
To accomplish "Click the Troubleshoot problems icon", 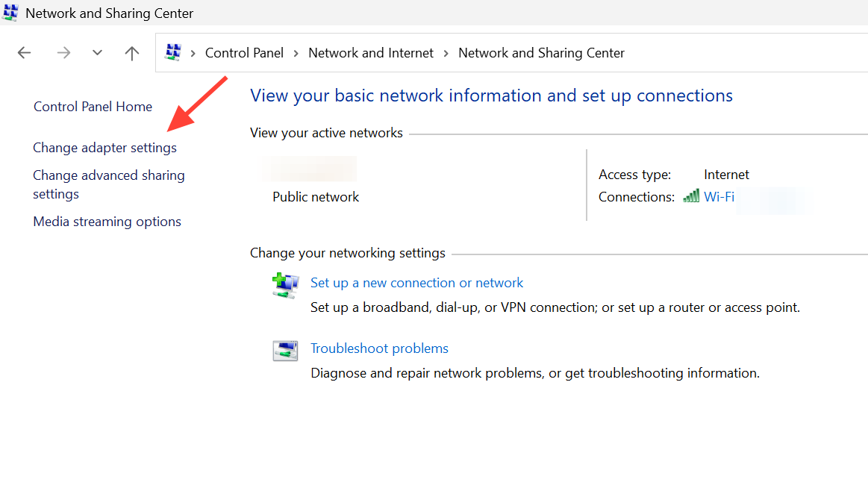I will click(x=285, y=351).
